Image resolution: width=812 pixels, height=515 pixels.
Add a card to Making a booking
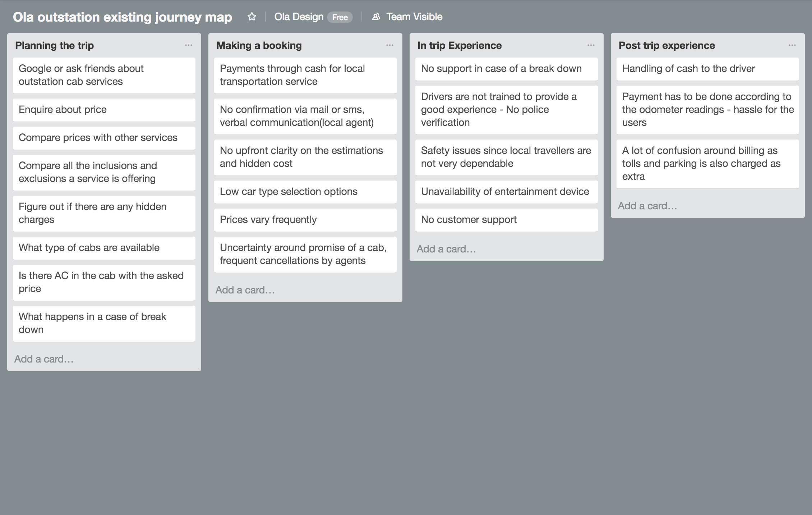point(305,290)
